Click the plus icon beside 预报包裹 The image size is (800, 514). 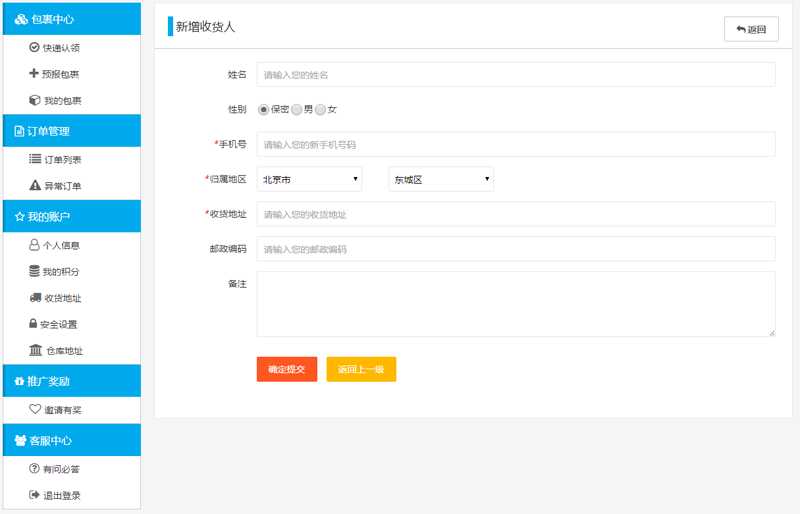pos(35,74)
